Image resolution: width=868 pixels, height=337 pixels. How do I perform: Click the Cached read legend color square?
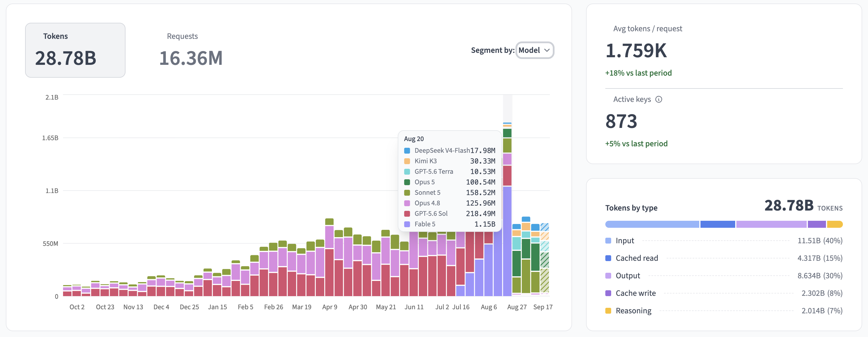point(608,258)
